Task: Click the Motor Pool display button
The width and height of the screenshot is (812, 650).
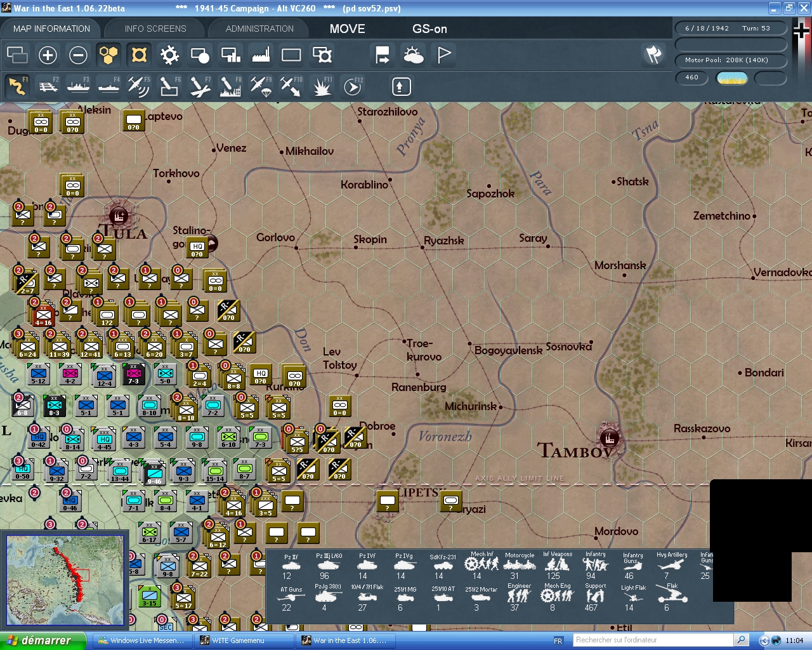Action: pos(731,60)
